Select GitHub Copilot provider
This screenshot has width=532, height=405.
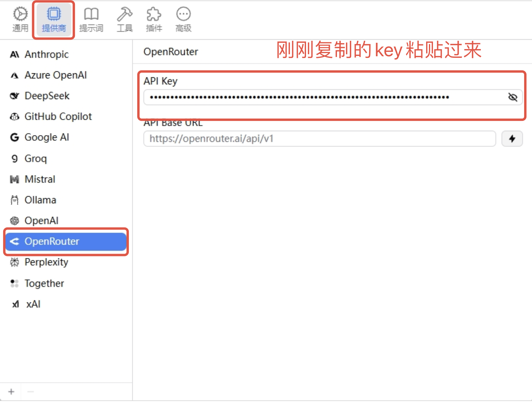58,117
